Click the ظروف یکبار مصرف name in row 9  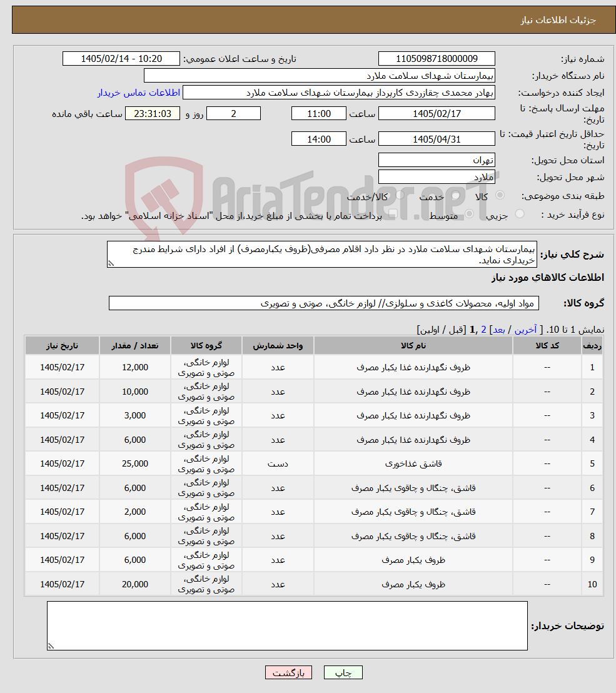pos(413,560)
